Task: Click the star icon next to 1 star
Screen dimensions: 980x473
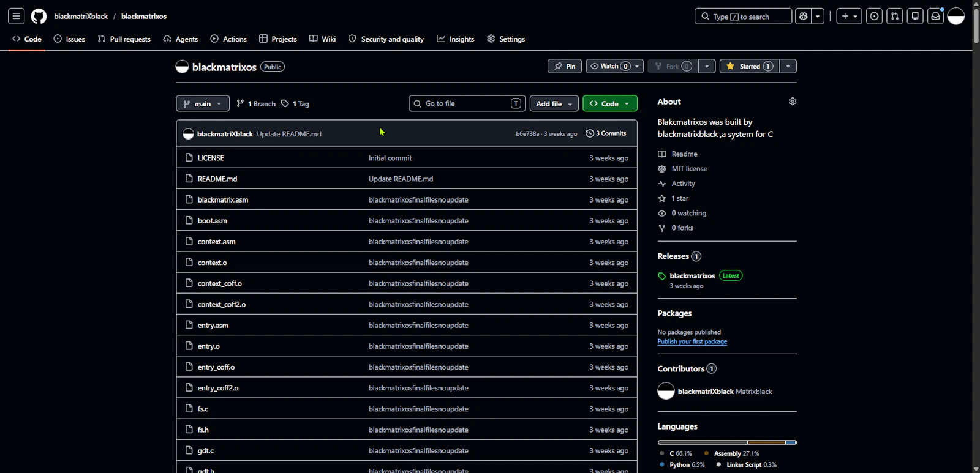Action: click(x=662, y=198)
